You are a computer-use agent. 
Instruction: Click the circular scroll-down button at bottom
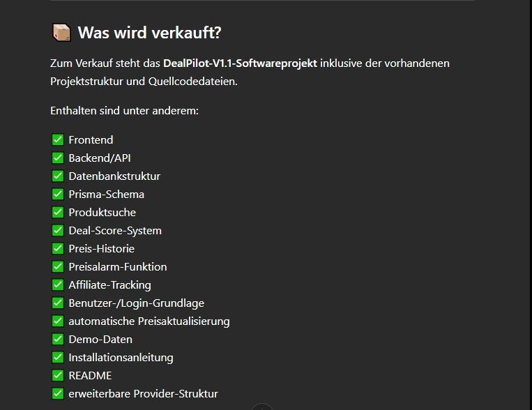point(262,407)
